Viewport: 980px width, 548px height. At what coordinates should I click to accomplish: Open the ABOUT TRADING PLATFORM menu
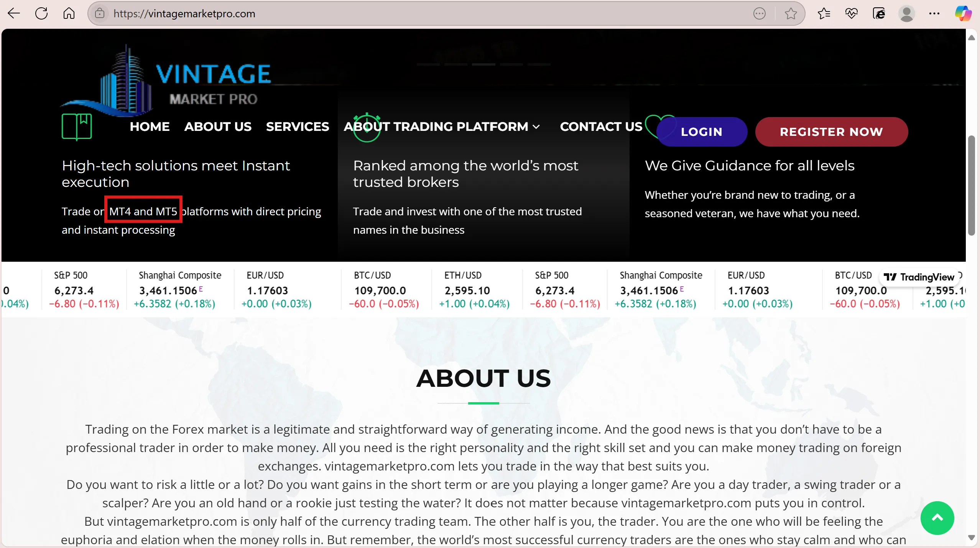click(442, 127)
